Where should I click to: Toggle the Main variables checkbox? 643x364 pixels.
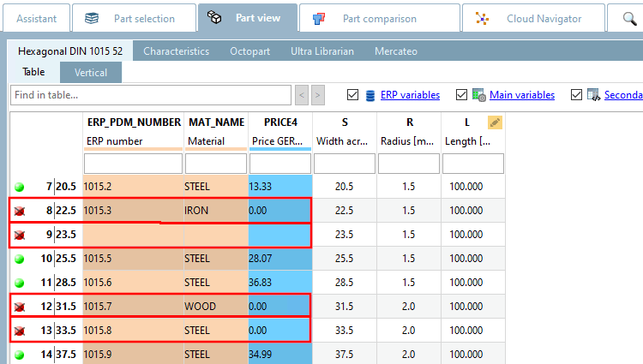[462, 95]
